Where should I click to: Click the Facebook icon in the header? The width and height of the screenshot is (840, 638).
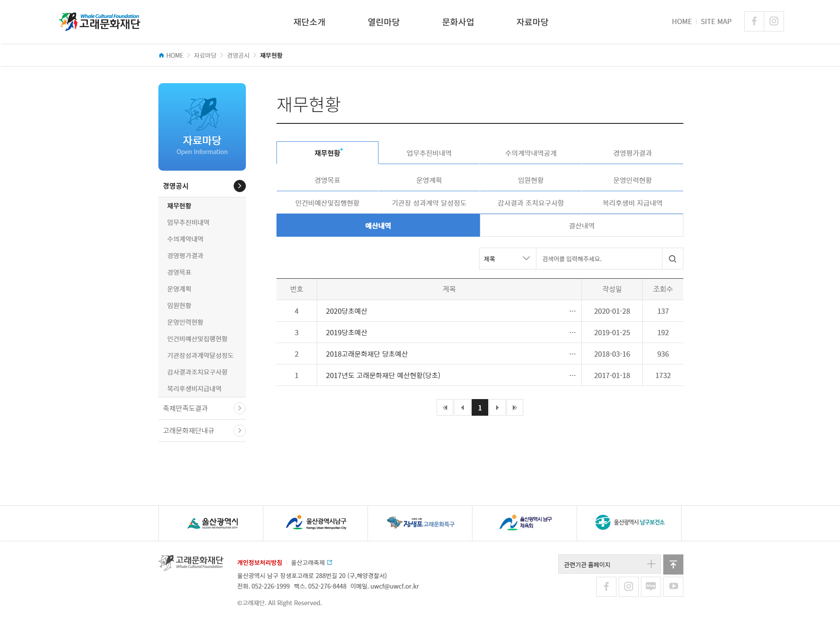754,21
